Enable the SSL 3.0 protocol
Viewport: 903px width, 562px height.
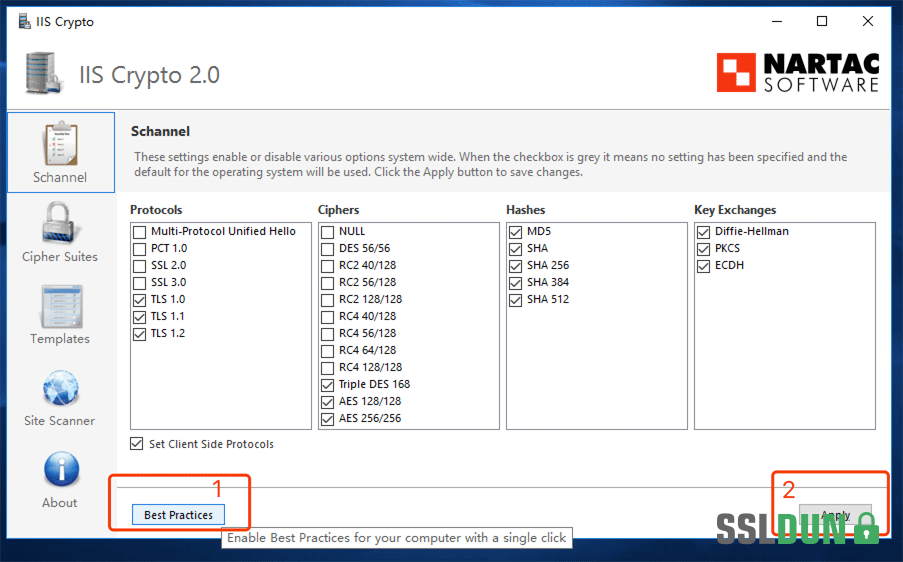coord(139,283)
